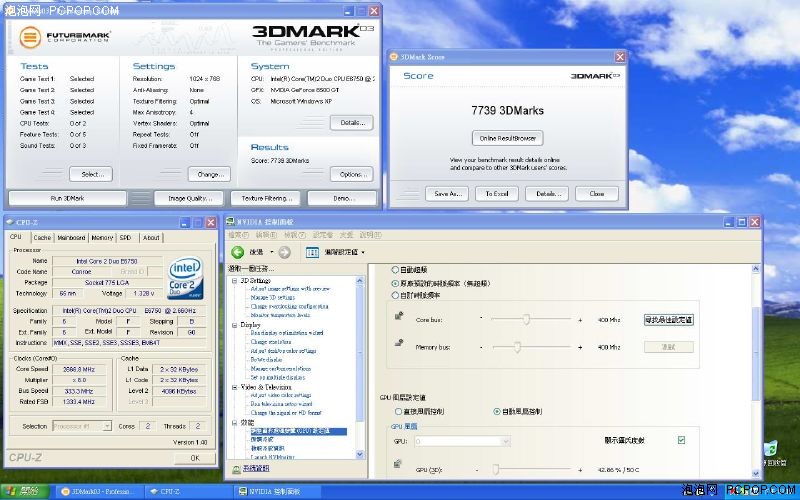Switch to CPU-Z Memory tab
This screenshot has height=500, width=800.
[102, 238]
